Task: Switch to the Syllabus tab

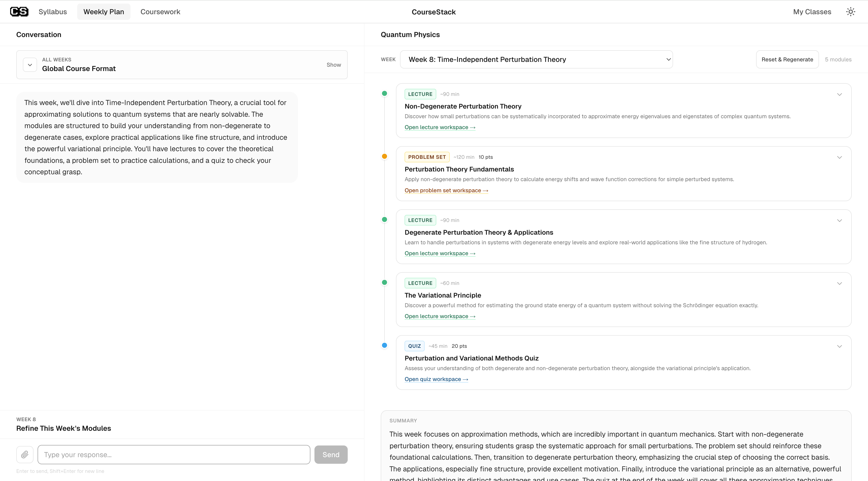Action: (53, 12)
